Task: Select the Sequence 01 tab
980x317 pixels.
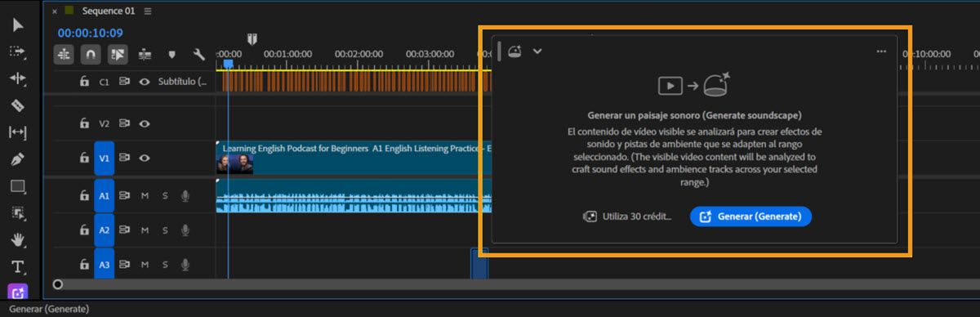Action: (108, 11)
